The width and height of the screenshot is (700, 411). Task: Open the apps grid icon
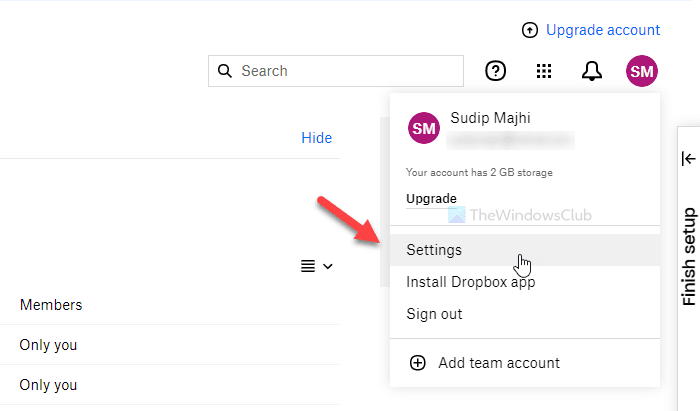[x=544, y=71]
